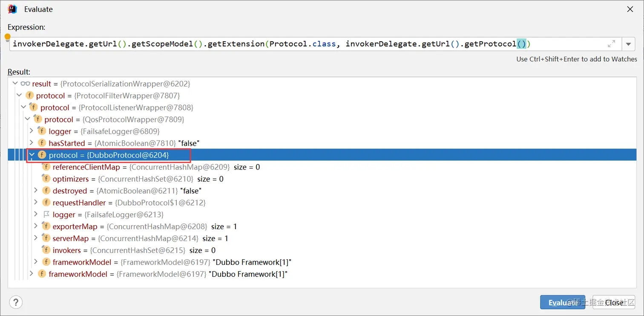644x316 pixels.
Task: Click the watch glasses icon on the result row
Action: click(x=25, y=83)
